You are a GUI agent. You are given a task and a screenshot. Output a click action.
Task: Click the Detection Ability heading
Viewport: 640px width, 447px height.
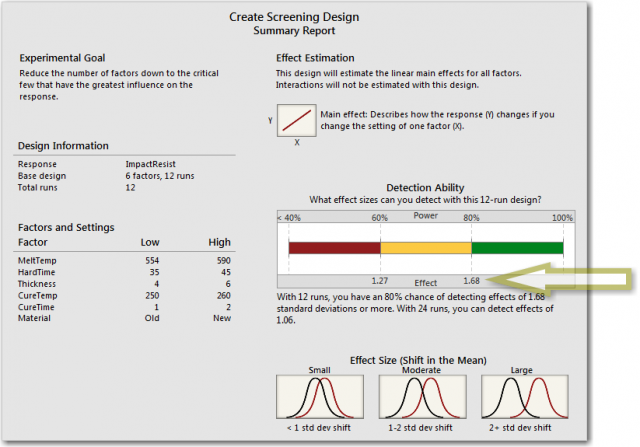425,187
